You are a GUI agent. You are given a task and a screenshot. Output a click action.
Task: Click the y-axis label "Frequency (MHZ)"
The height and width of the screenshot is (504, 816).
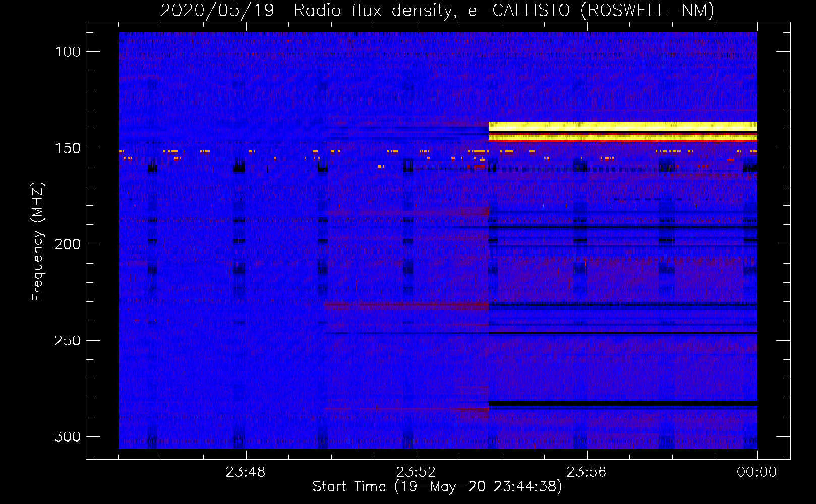[38, 242]
